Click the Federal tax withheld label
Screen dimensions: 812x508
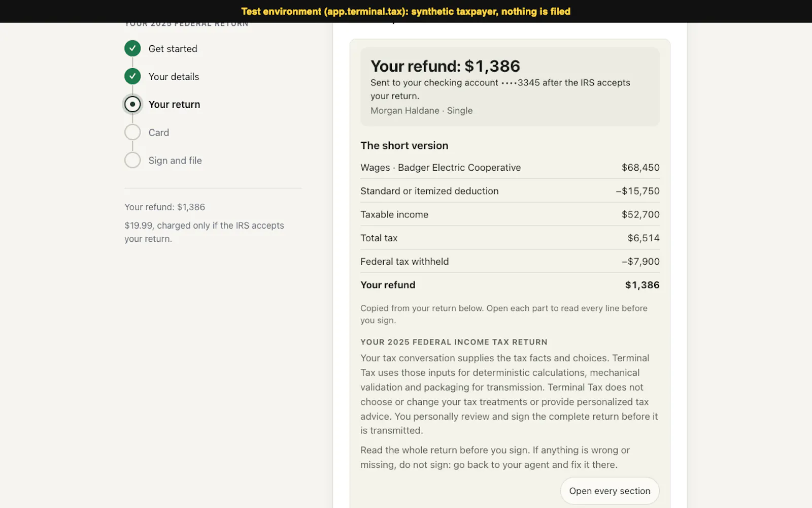click(x=404, y=262)
